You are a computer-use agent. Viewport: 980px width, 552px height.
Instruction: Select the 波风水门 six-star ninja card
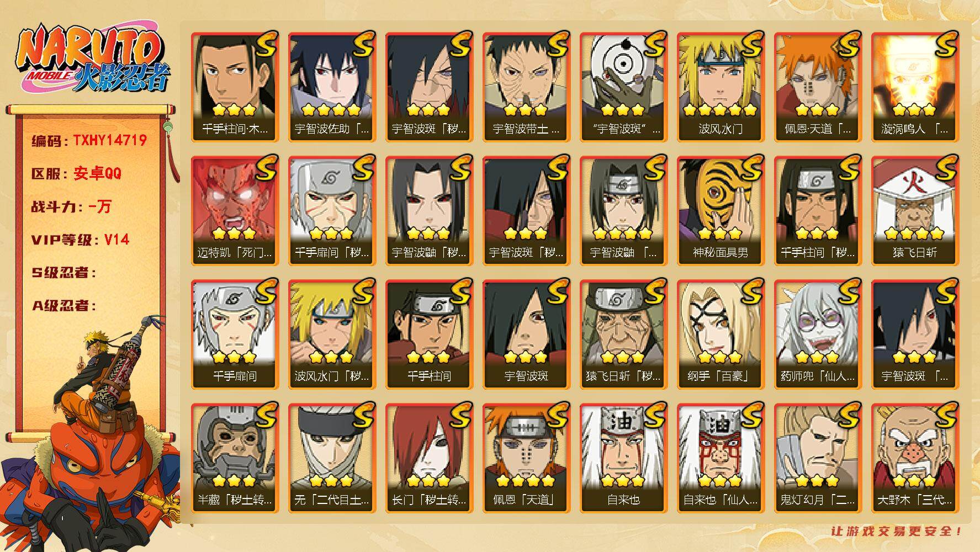click(x=721, y=87)
